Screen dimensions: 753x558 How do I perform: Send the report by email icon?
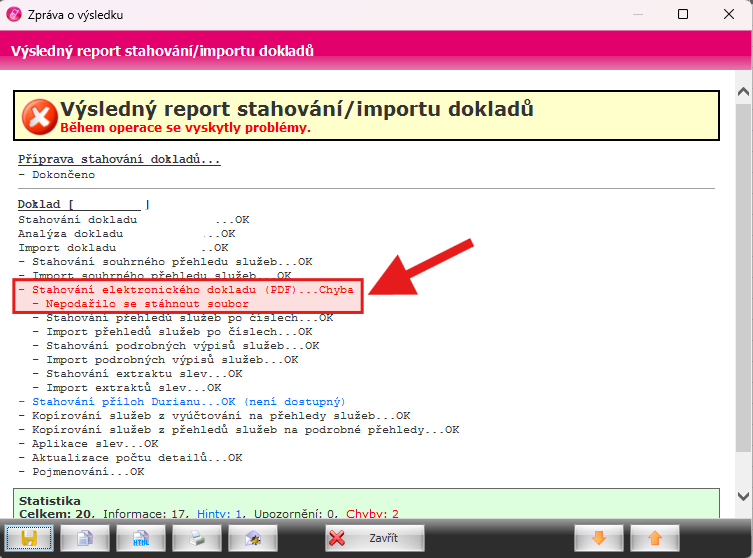[254, 538]
